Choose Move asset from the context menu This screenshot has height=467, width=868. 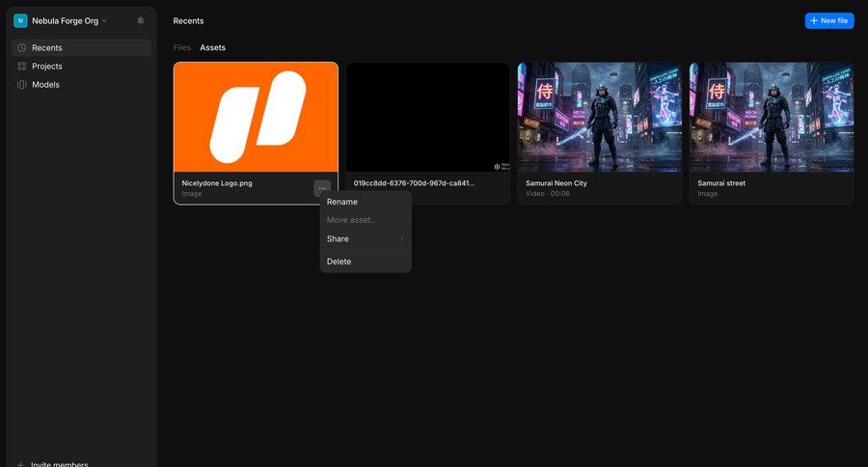[x=366, y=220]
